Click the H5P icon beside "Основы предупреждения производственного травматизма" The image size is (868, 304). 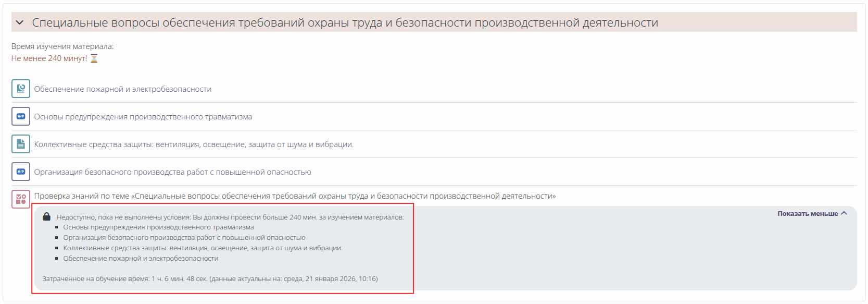[x=21, y=117]
